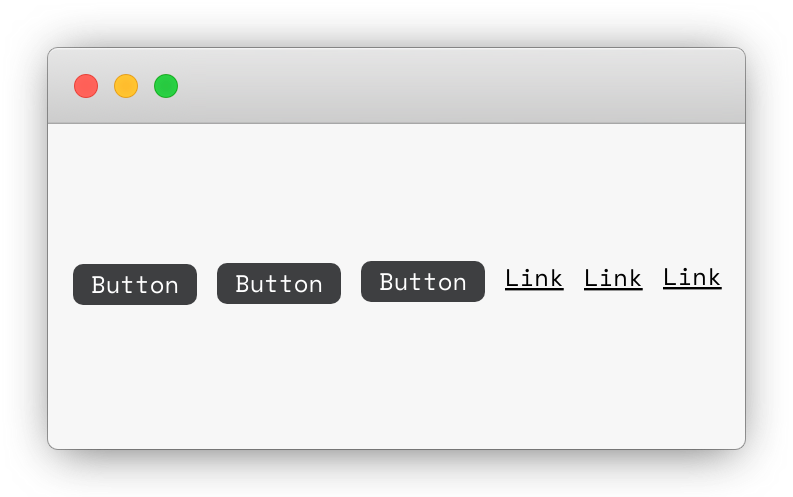Click the Link between two other Links

click(x=613, y=279)
